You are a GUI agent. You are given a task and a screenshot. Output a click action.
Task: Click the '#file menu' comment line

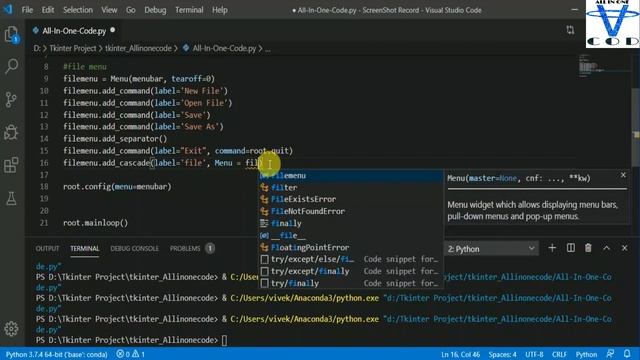coord(85,67)
